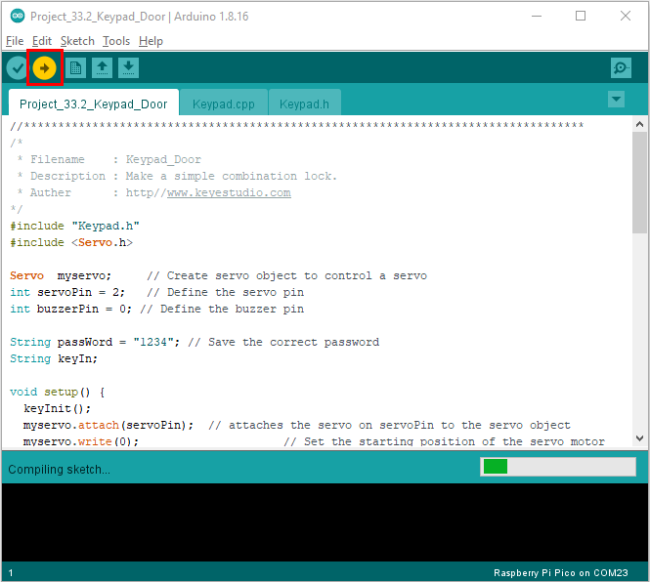Open the Tools menu

pyautogui.click(x=116, y=41)
